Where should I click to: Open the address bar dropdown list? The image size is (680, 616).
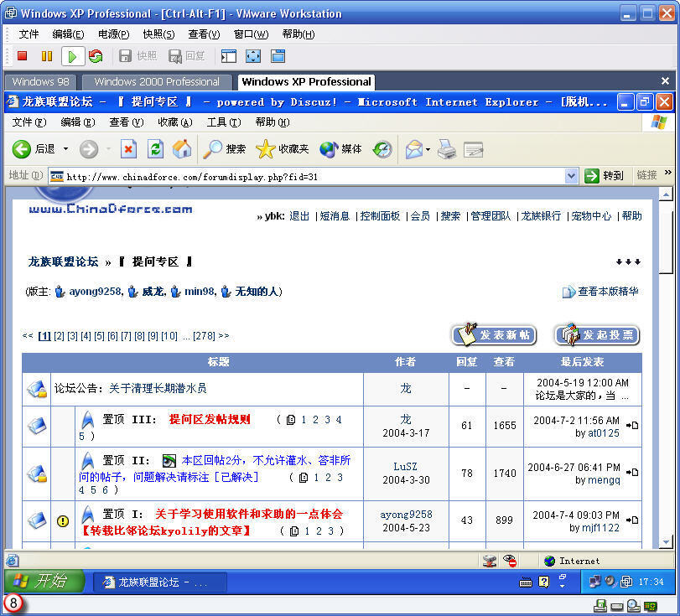pyautogui.click(x=571, y=176)
